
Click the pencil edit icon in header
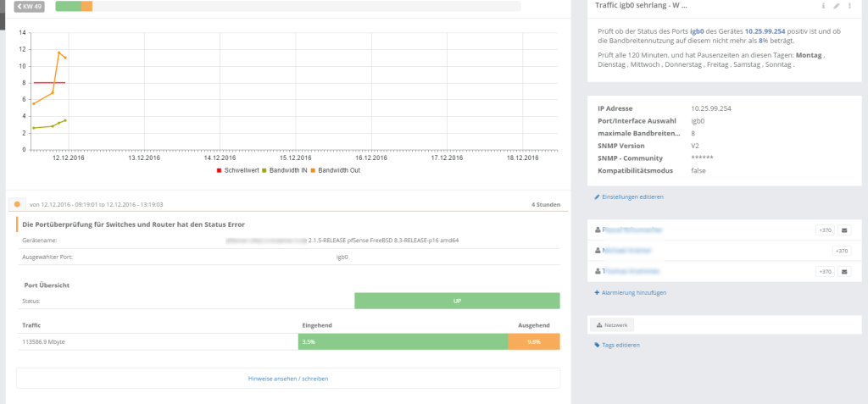pos(836,6)
